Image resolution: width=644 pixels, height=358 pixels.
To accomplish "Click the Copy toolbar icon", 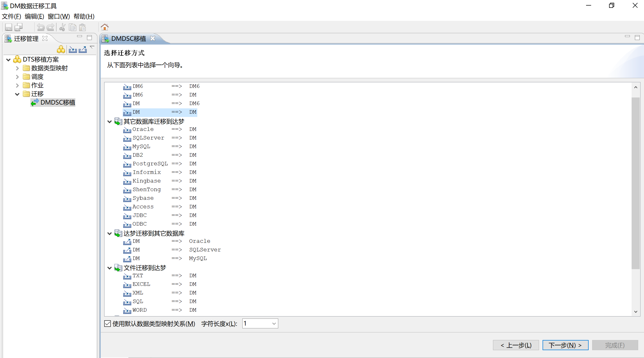I will point(73,27).
